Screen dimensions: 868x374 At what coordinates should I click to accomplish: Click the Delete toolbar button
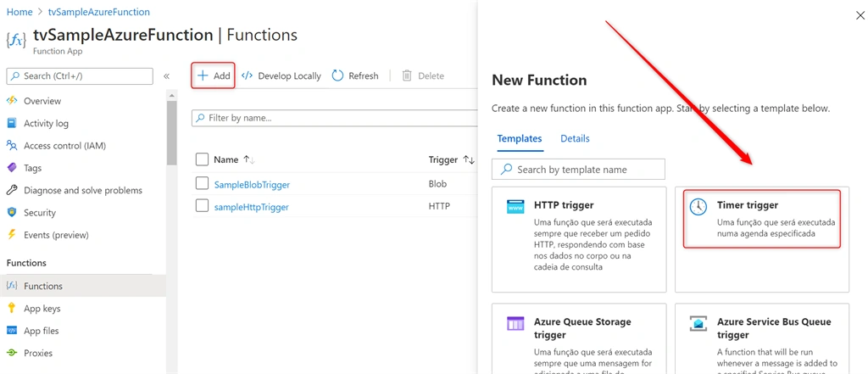click(x=423, y=76)
